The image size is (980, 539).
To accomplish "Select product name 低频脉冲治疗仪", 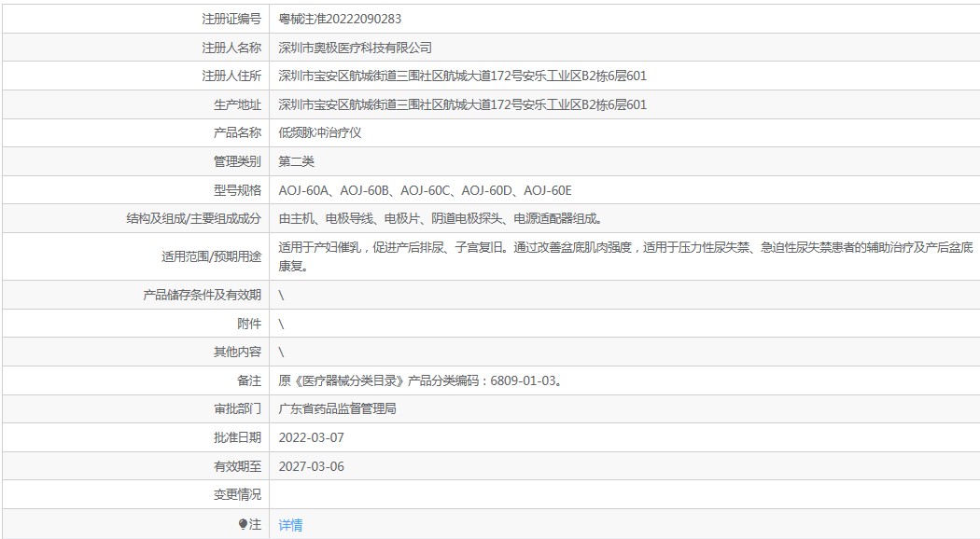I will [x=320, y=133].
